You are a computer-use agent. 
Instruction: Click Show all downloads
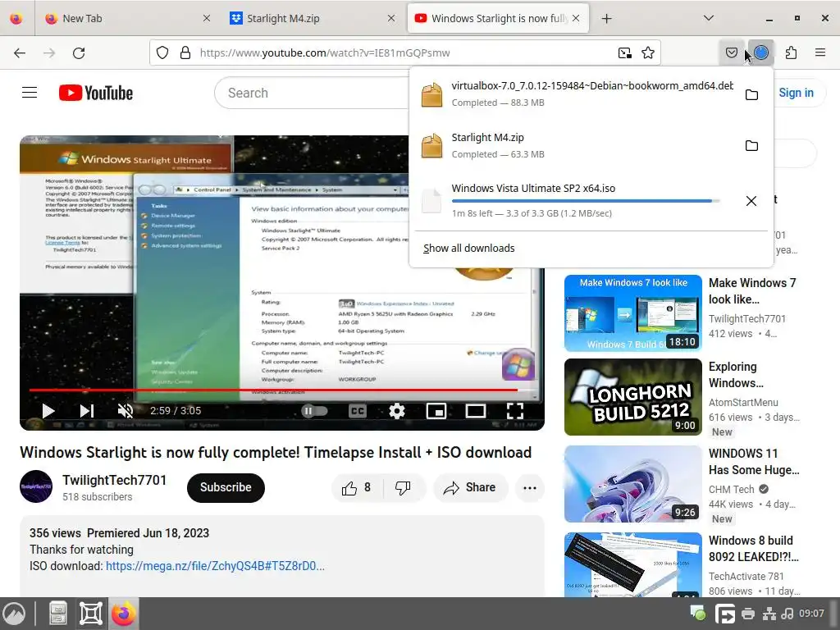point(468,248)
